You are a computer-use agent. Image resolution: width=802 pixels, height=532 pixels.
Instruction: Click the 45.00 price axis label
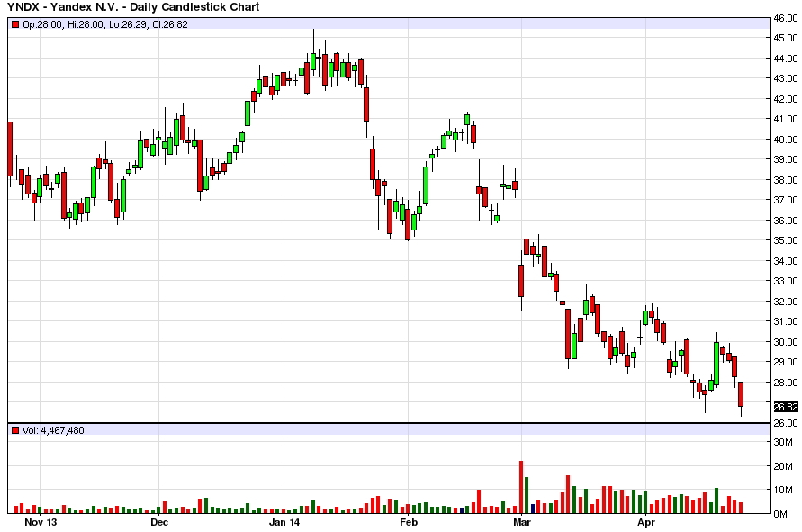786,38
